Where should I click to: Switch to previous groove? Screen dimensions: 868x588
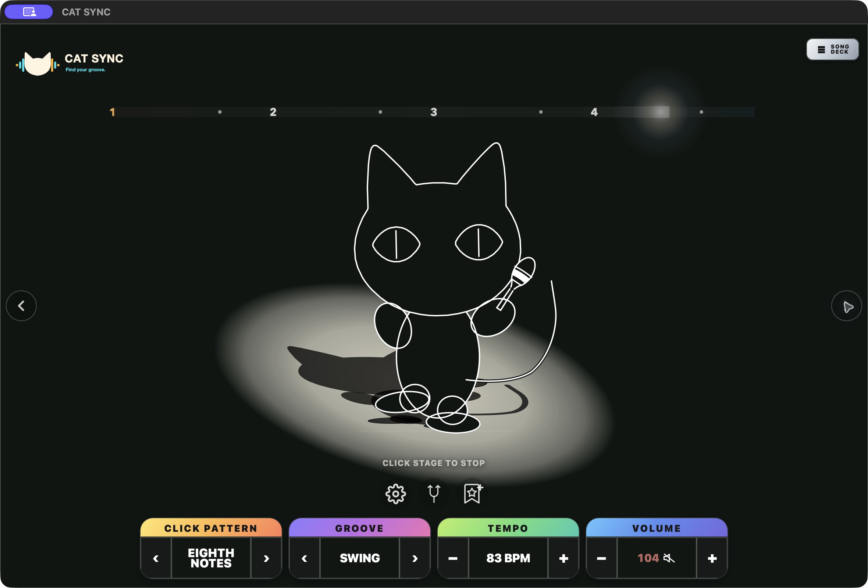coord(305,558)
